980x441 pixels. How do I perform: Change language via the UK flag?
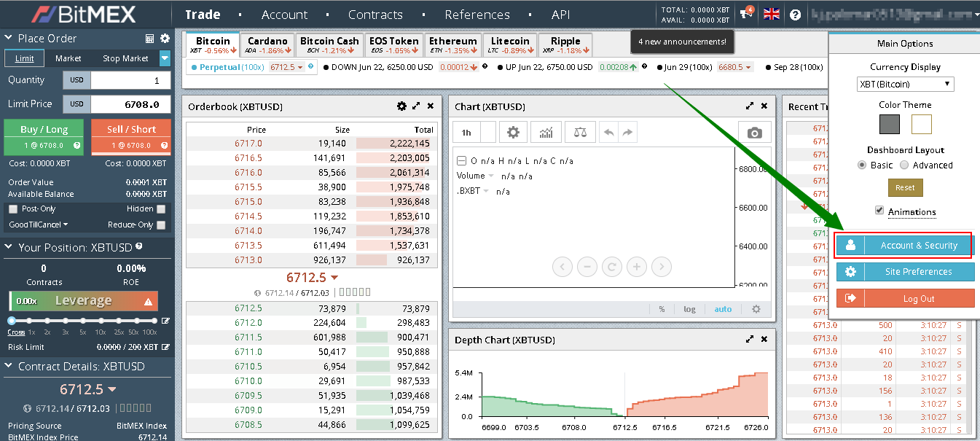pos(771,14)
